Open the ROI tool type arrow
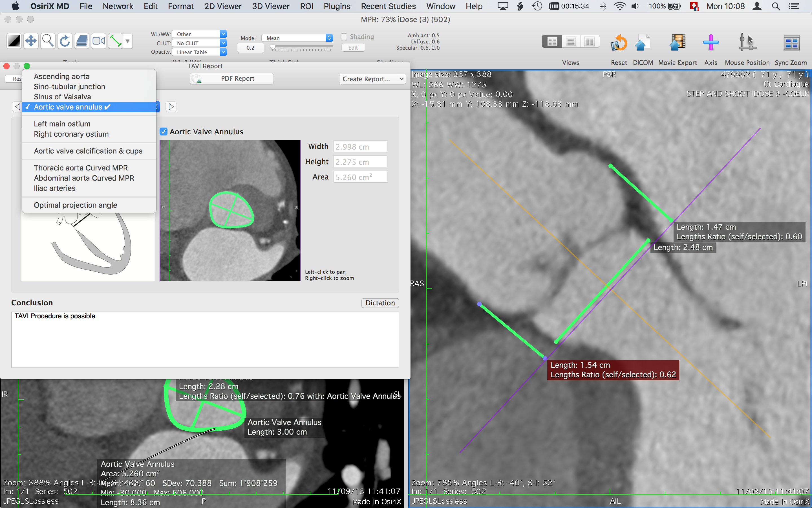This screenshot has width=812, height=508. (x=128, y=41)
